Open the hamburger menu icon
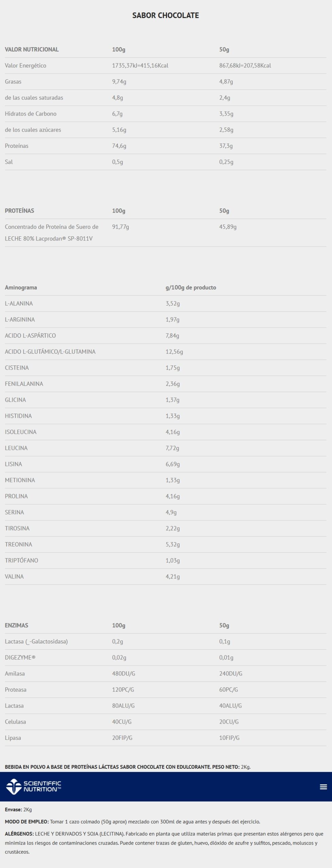 point(323,787)
